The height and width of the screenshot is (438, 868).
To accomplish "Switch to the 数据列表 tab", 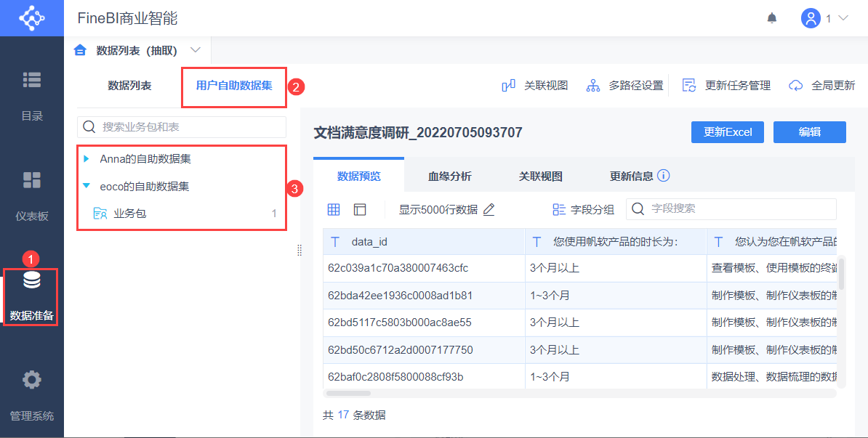I will coord(129,86).
